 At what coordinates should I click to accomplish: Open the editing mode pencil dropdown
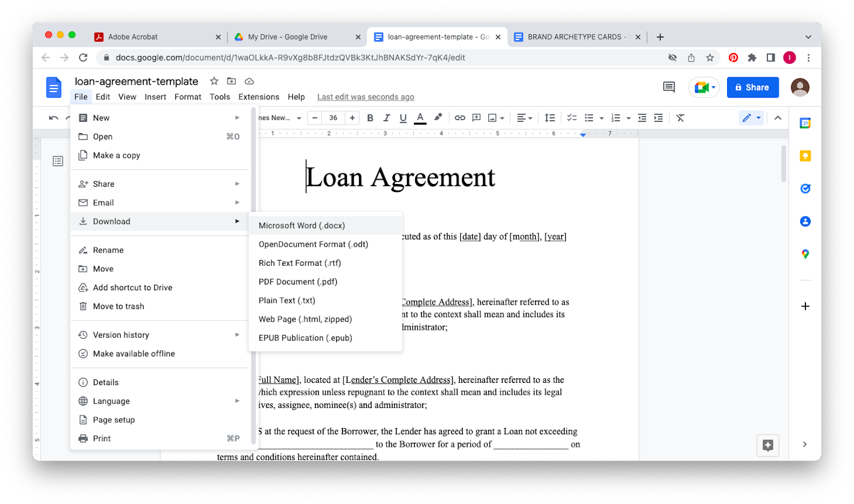tap(751, 118)
